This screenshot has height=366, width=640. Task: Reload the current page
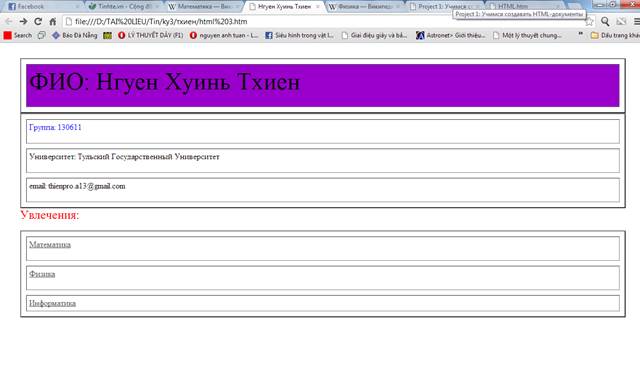[38, 22]
